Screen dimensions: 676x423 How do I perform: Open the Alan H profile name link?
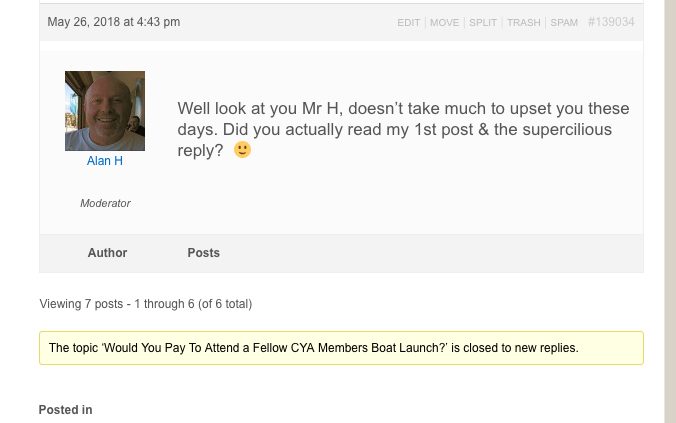(105, 161)
